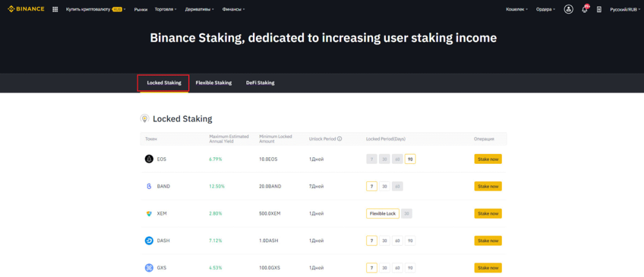The height and width of the screenshot is (277, 644).
Task: Click the 4.53% yield value
Action: point(215,268)
